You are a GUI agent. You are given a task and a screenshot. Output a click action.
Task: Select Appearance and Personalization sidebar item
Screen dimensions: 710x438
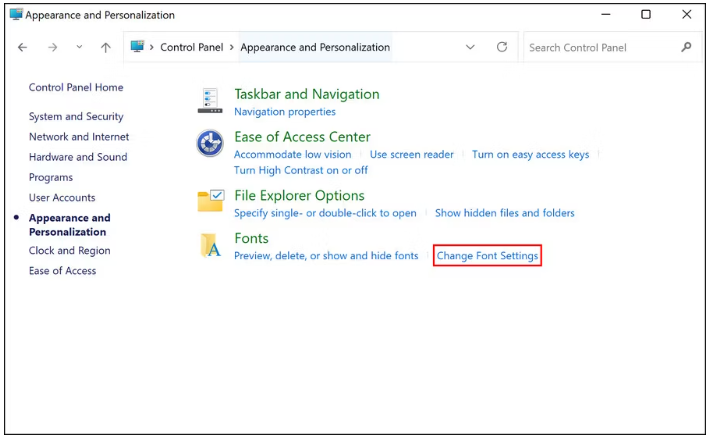69,225
